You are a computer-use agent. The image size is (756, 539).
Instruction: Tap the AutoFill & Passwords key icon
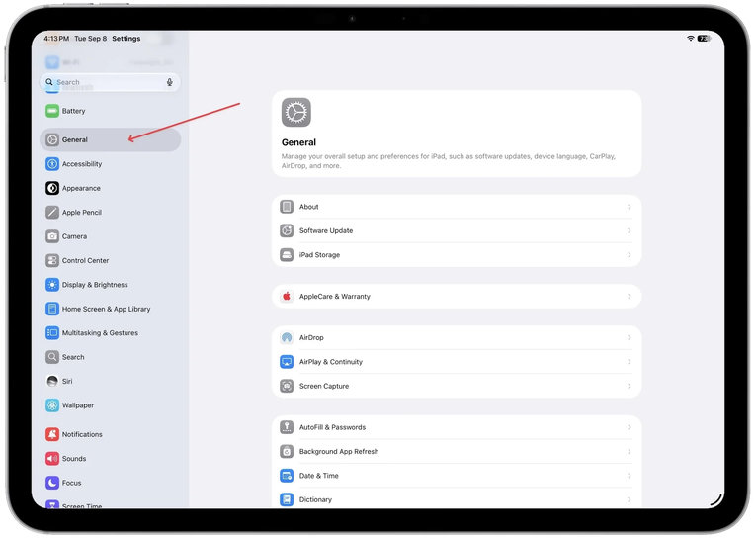click(287, 427)
